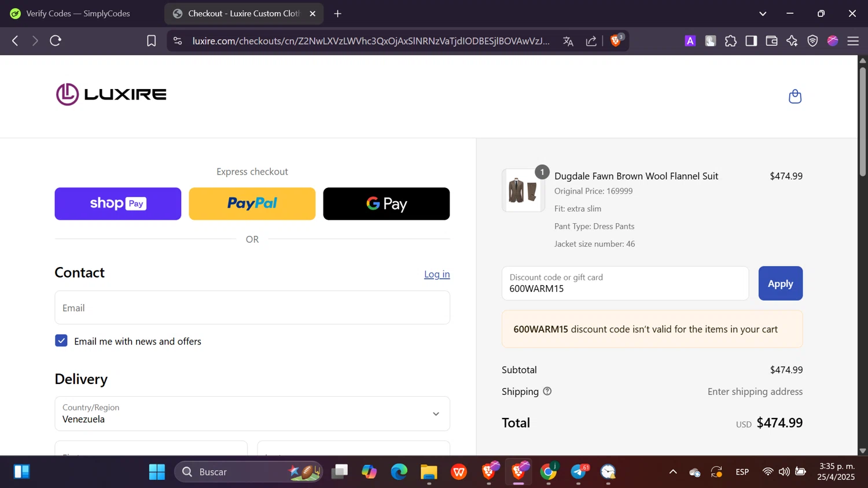Open Microsoft Copilot from taskbar

(x=369, y=472)
